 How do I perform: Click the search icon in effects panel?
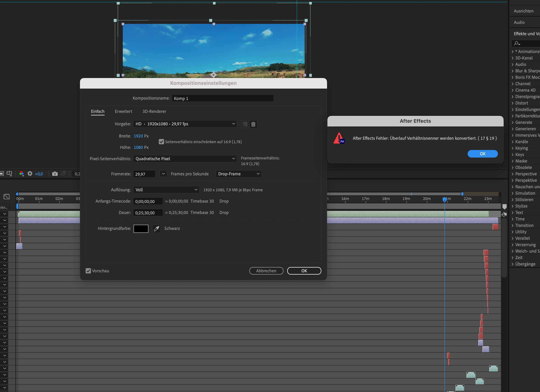tap(517, 43)
